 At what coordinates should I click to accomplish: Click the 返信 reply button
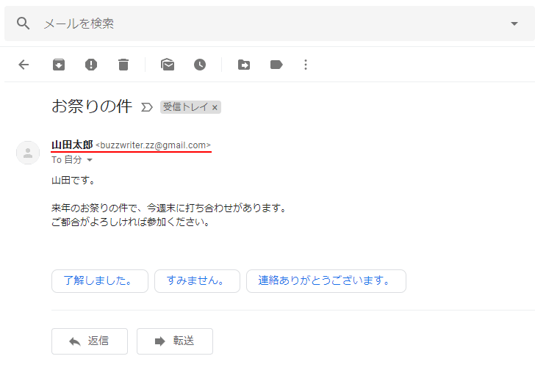coord(90,341)
